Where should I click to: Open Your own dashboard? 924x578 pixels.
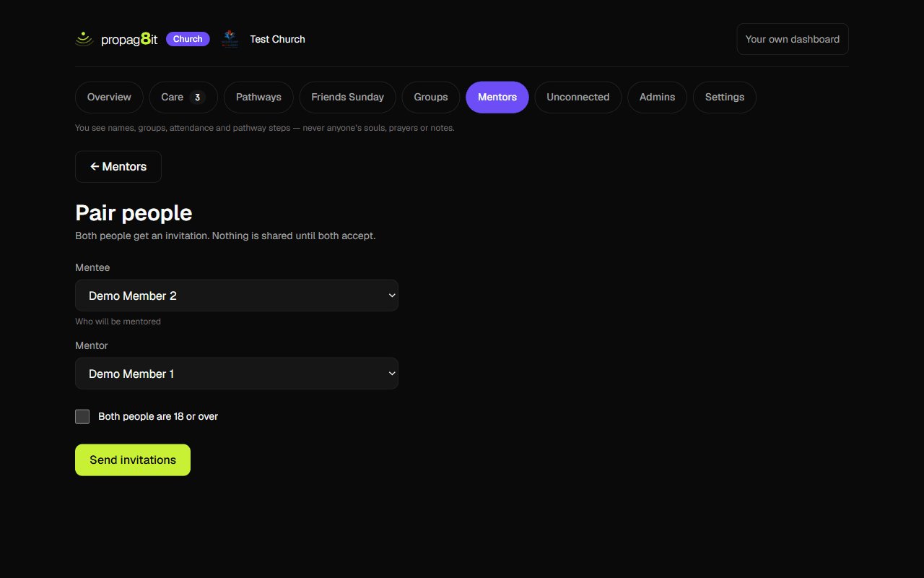793,39
